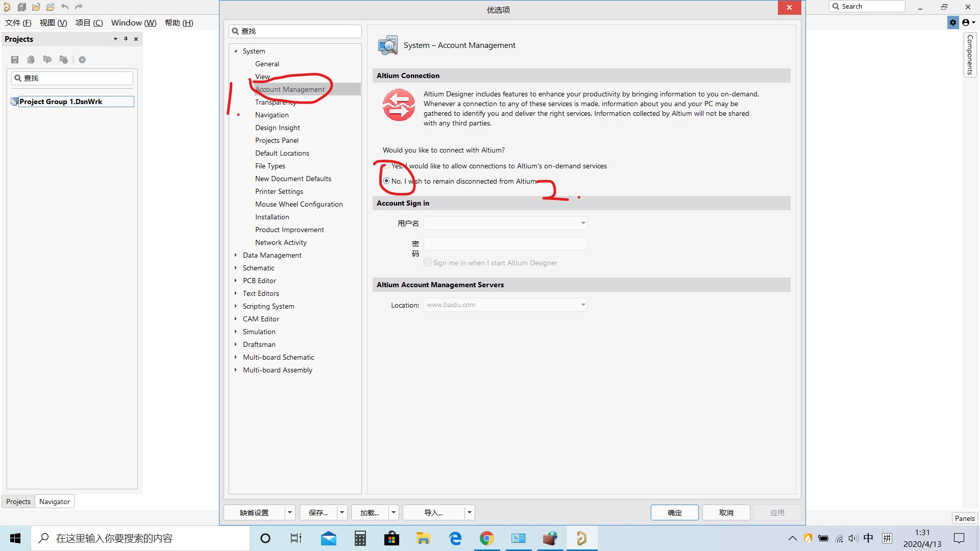Expand Schematic tree node

[x=236, y=268]
